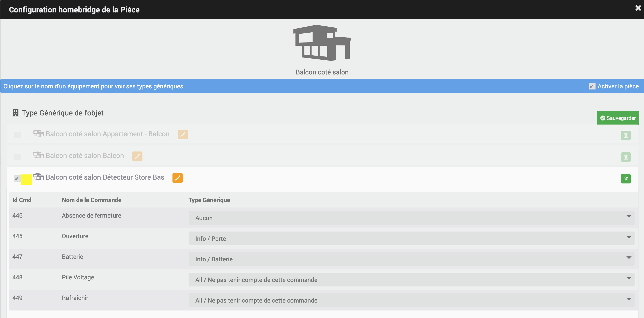This screenshot has height=318, width=644.
Task: Click the house icon before Détecteur Store Bas
Action: coord(38,177)
